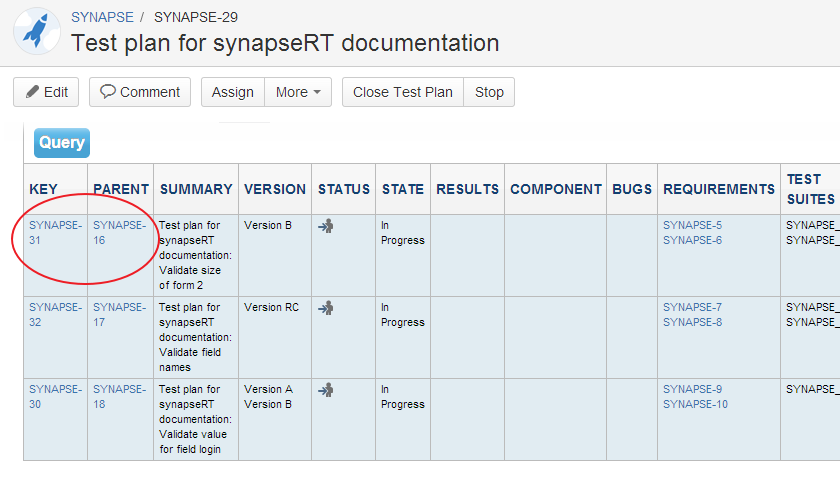The image size is (840, 488).
Task: Click status icon in SYNAPSE-31 row
Action: click(x=325, y=226)
